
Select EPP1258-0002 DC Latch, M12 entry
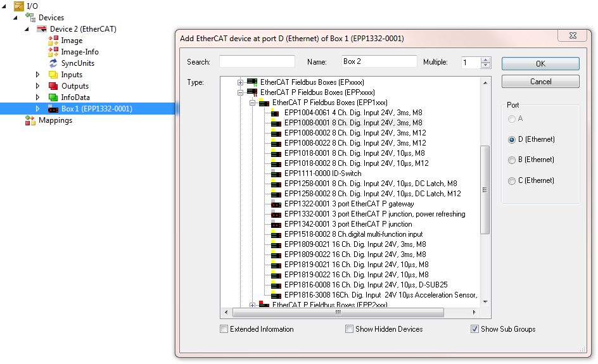click(372, 194)
